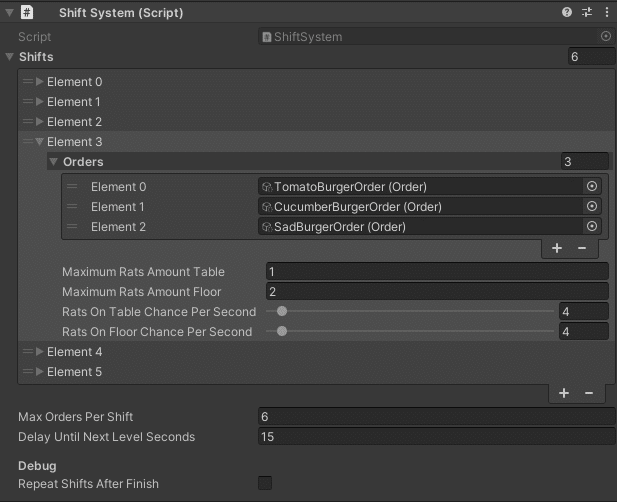Open object picker for ShiftSystem script field

point(605,36)
